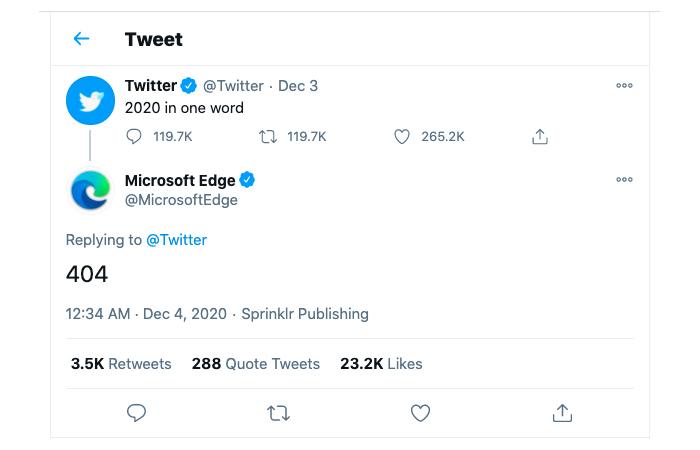
Task: Open Microsoft Edge profile avatar
Action: [x=91, y=190]
